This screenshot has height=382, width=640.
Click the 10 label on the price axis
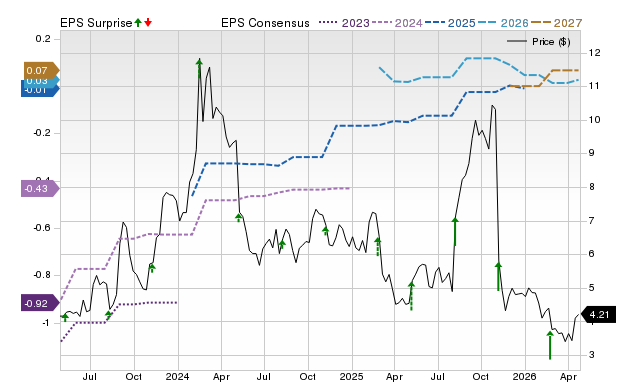[x=595, y=120]
